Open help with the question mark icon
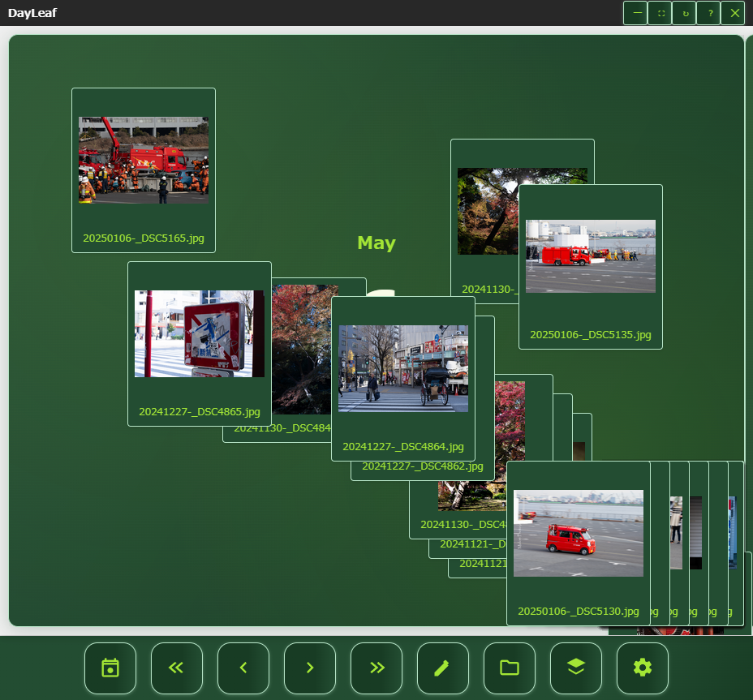Screen dimensions: 753x700 (710, 13)
